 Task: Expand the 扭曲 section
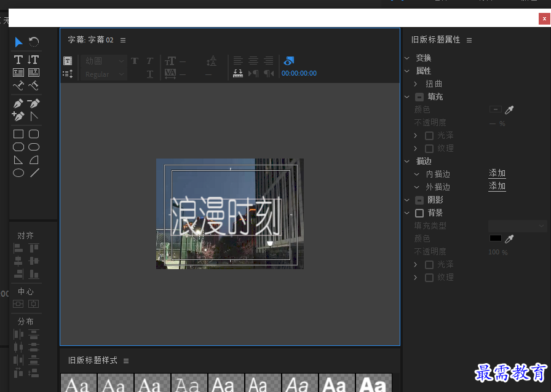click(416, 84)
